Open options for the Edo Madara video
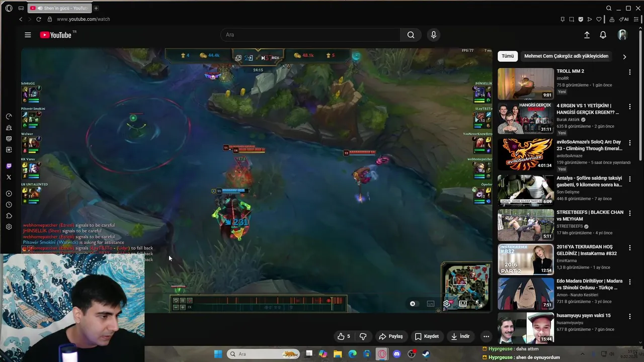This screenshot has height=362, width=644. [x=629, y=282]
